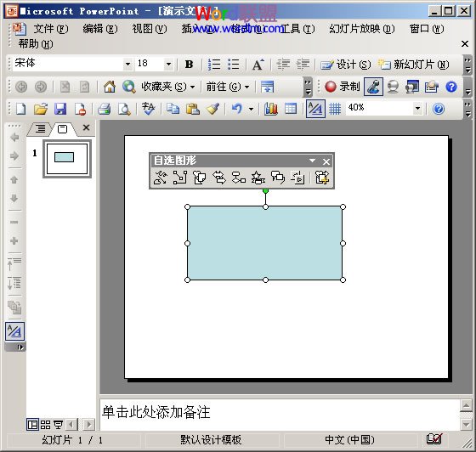Insert a table

[x=291, y=109]
